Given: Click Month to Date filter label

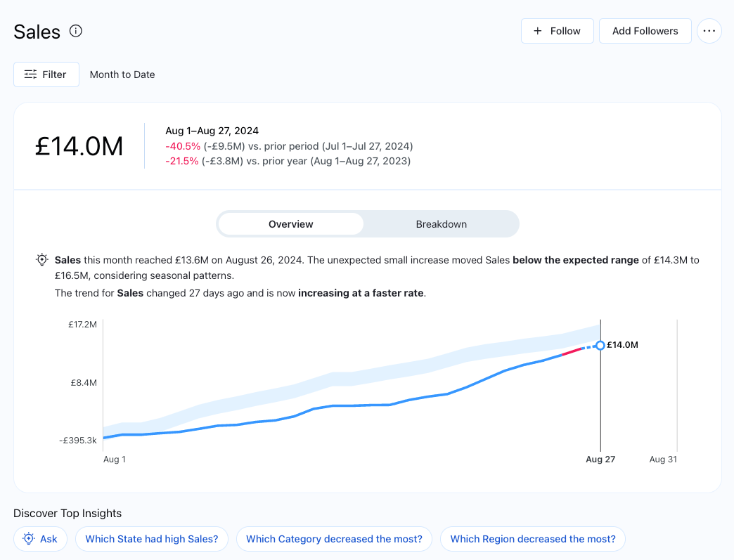Looking at the screenshot, I should 122,74.
